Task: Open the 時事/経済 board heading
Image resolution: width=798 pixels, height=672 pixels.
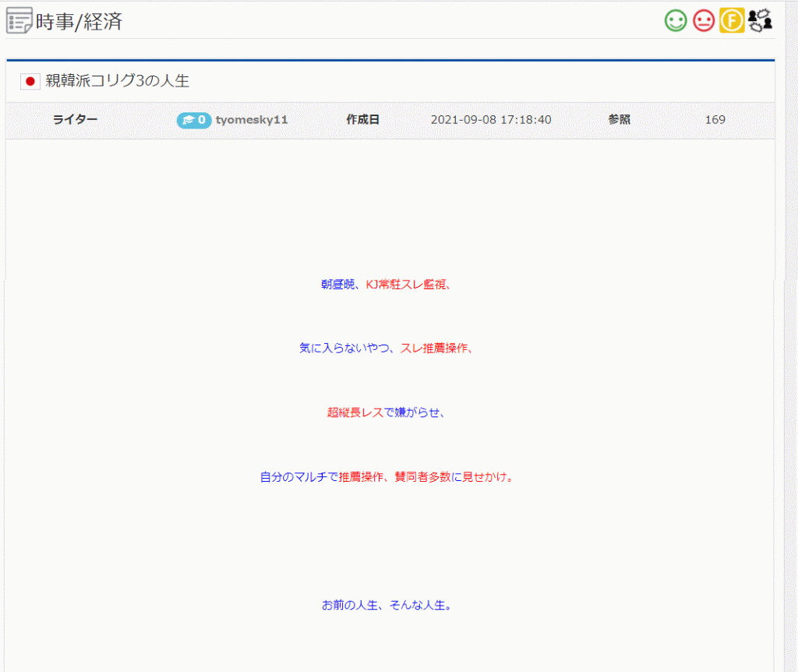Action: point(79,21)
